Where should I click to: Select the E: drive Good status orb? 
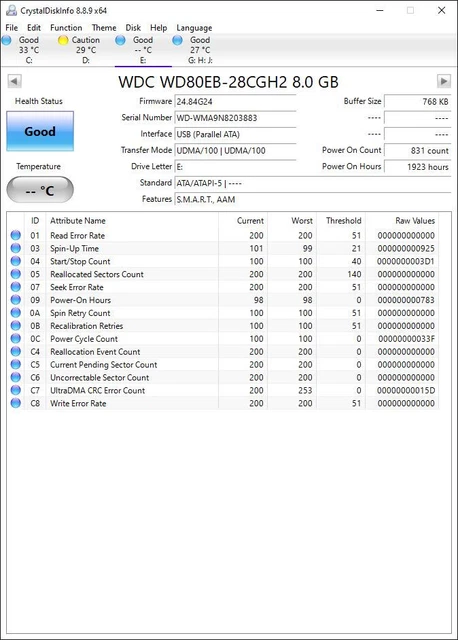(120, 40)
